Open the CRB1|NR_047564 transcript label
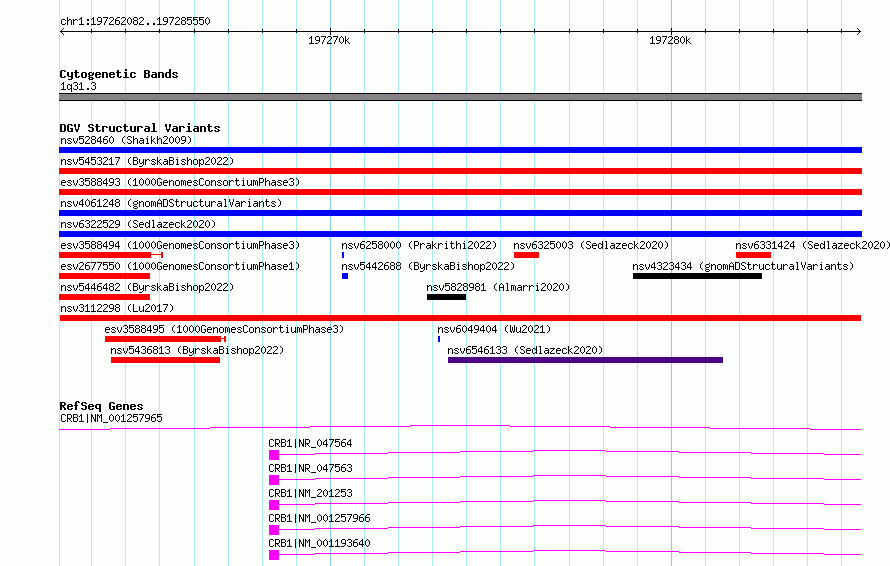The image size is (890, 566). click(310, 443)
